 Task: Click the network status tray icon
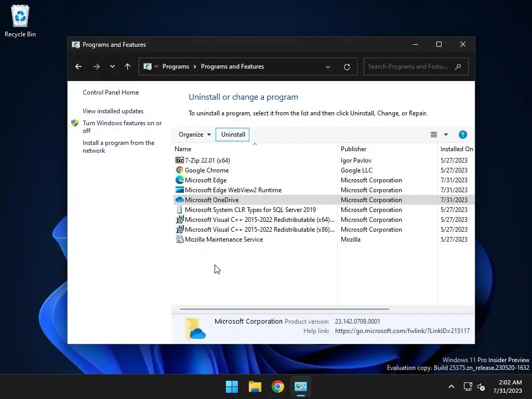click(x=468, y=387)
